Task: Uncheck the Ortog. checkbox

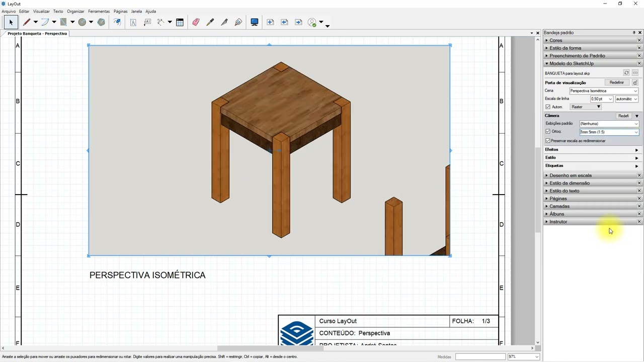Action: 548,132
